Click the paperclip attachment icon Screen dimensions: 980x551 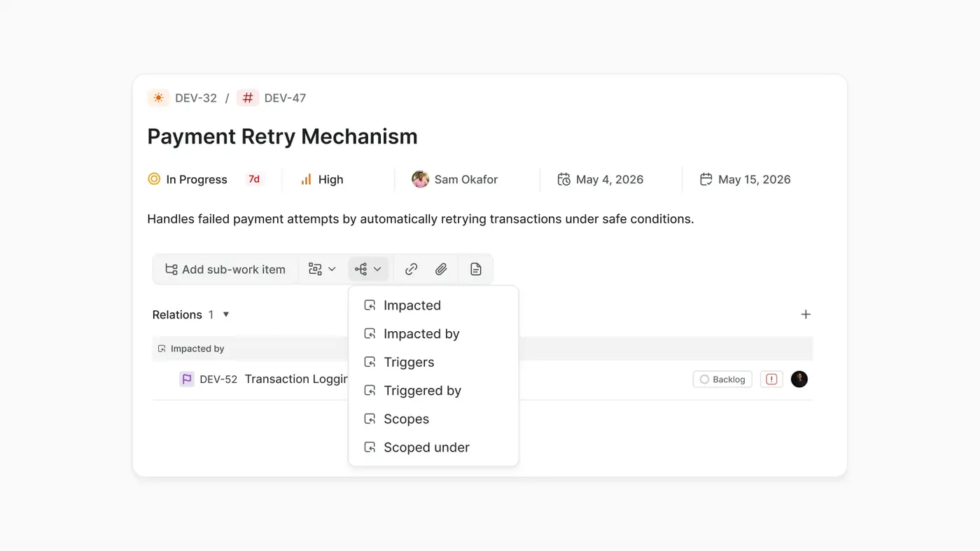tap(441, 270)
